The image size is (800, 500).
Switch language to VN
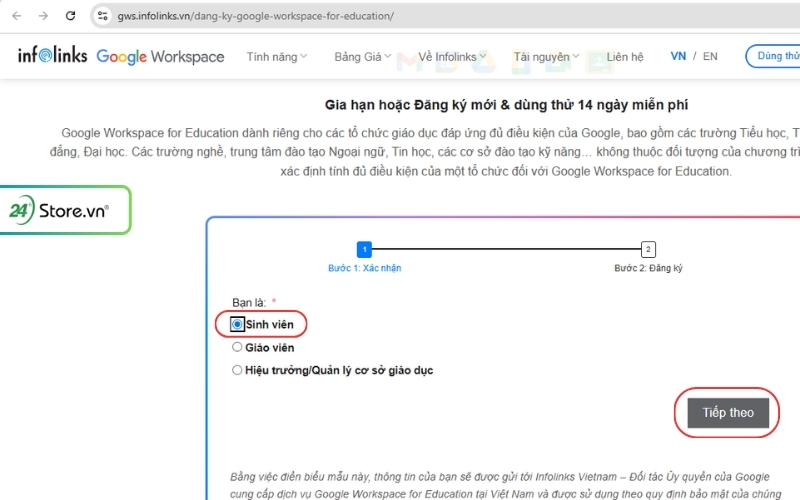[678, 56]
